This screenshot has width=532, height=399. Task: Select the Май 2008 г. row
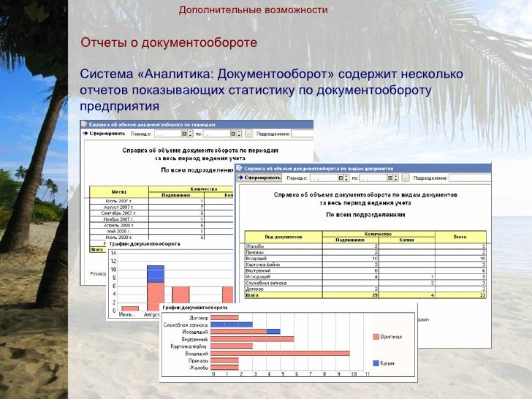pos(161,232)
